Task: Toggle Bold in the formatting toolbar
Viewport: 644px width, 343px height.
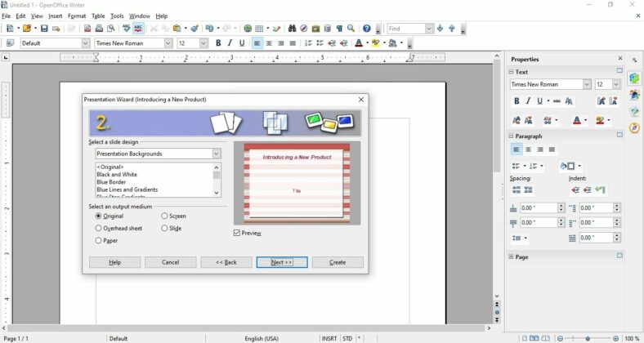Action: click(218, 43)
